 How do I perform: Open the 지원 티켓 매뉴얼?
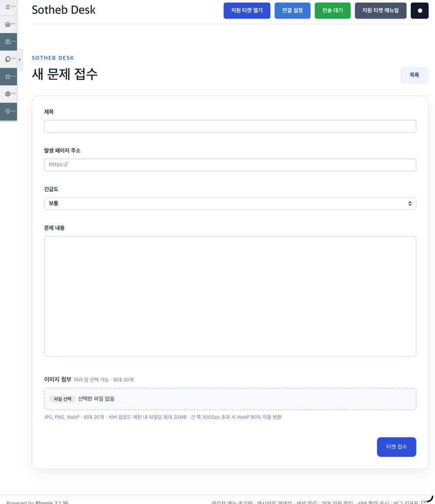click(380, 10)
